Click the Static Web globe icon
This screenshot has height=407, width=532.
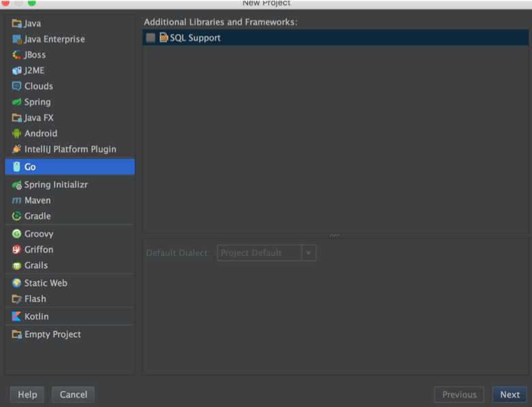click(16, 282)
